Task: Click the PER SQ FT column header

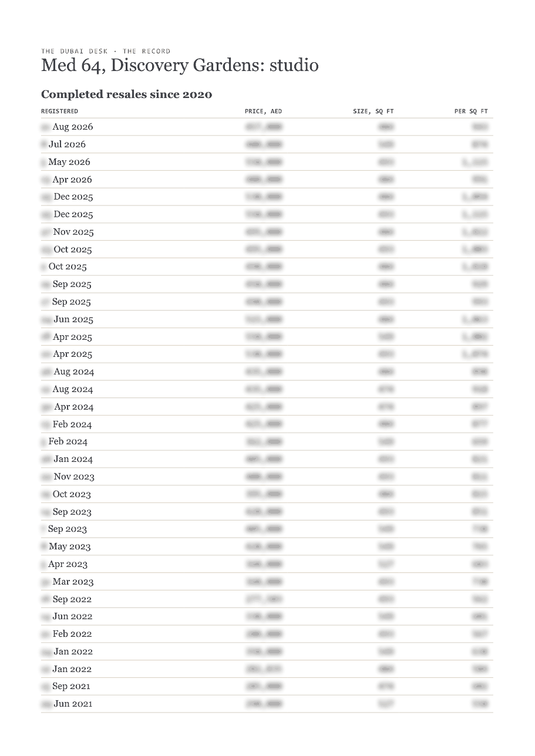Action: tap(471, 111)
